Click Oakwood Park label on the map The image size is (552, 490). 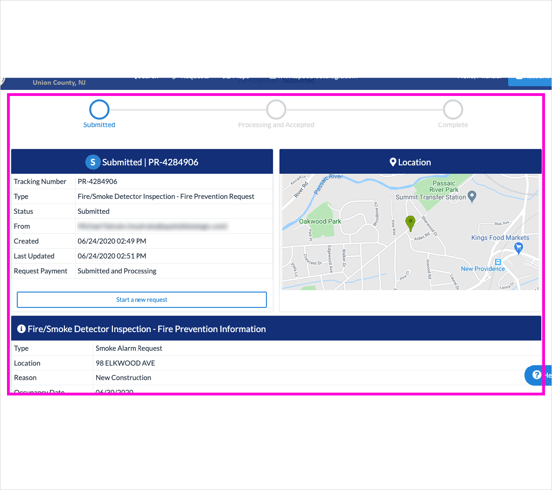point(320,221)
